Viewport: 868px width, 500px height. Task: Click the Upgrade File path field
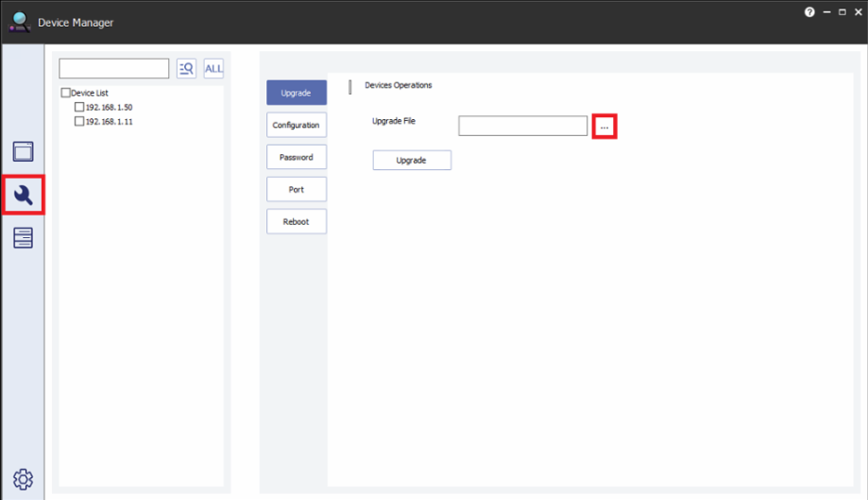[x=522, y=126]
